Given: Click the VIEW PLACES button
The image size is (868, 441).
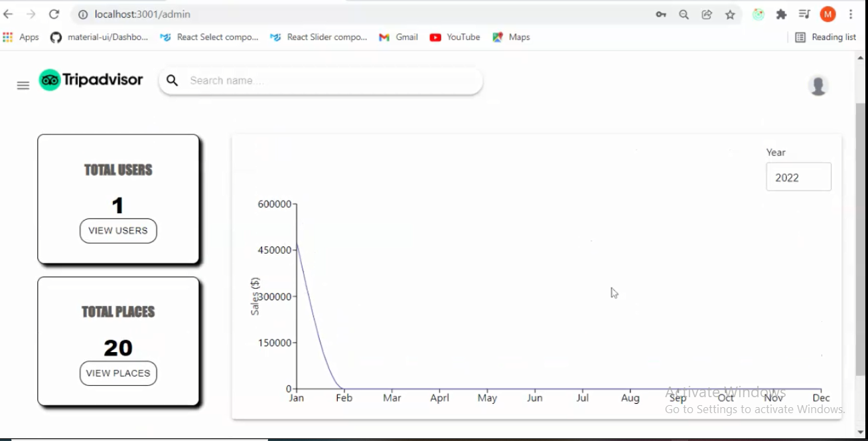Looking at the screenshot, I should (x=117, y=373).
